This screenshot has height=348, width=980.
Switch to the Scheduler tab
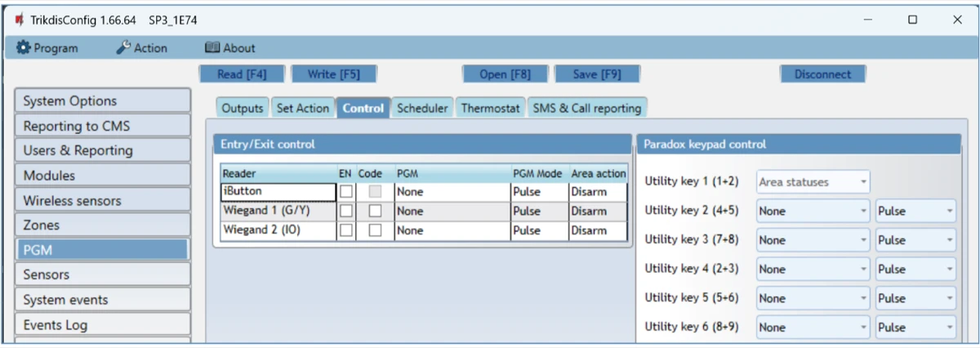point(422,108)
